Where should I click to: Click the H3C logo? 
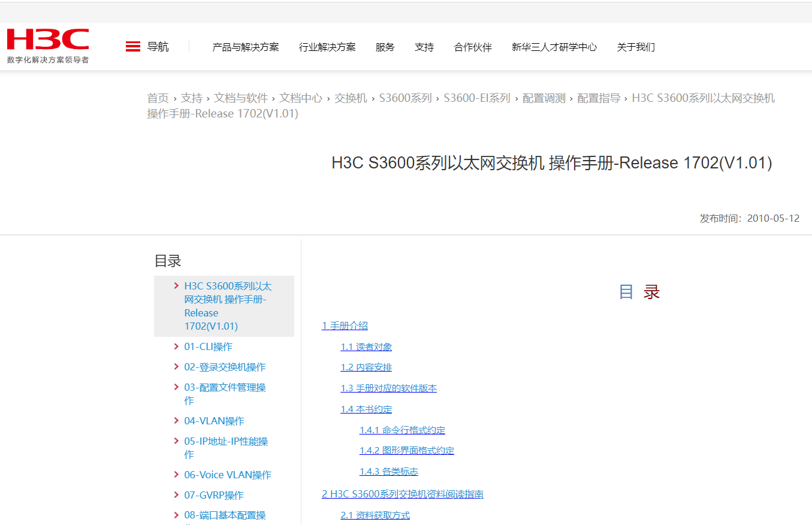(48, 40)
